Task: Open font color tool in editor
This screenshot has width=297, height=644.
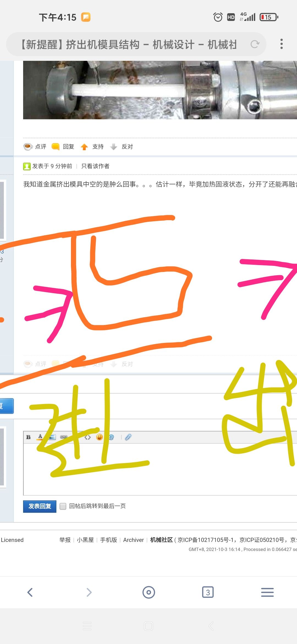Action: 40,437
